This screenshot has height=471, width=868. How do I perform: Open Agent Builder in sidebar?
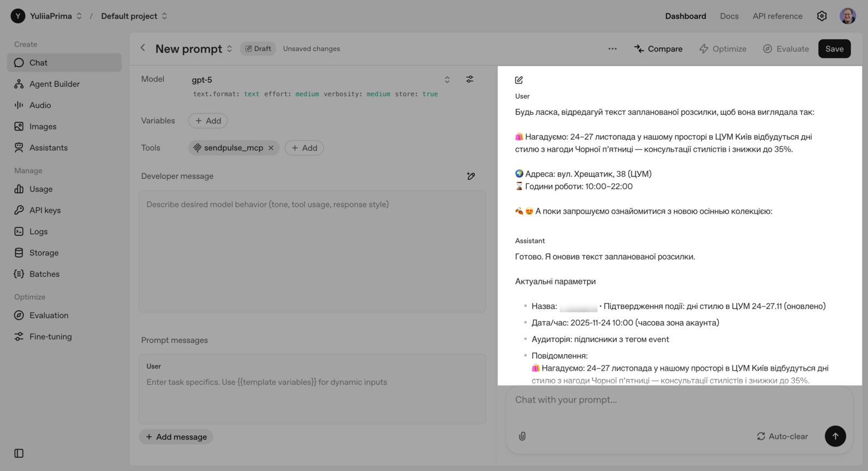(54, 84)
